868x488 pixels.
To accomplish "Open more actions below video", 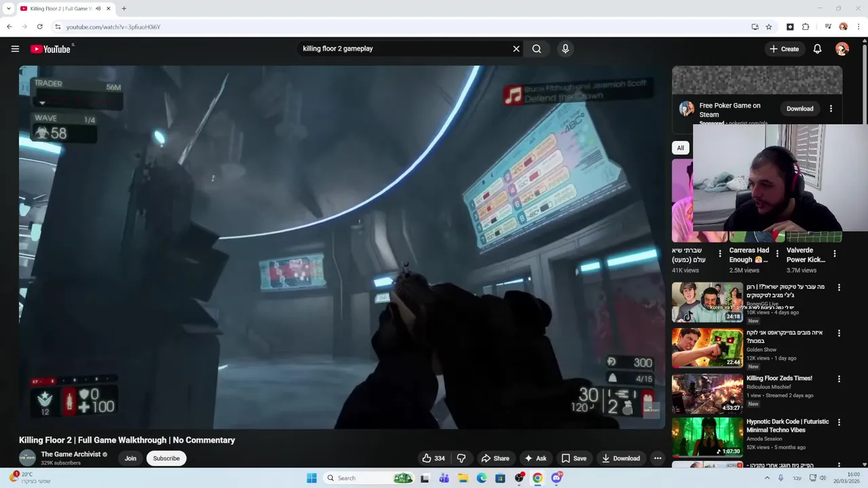I will click(x=657, y=458).
